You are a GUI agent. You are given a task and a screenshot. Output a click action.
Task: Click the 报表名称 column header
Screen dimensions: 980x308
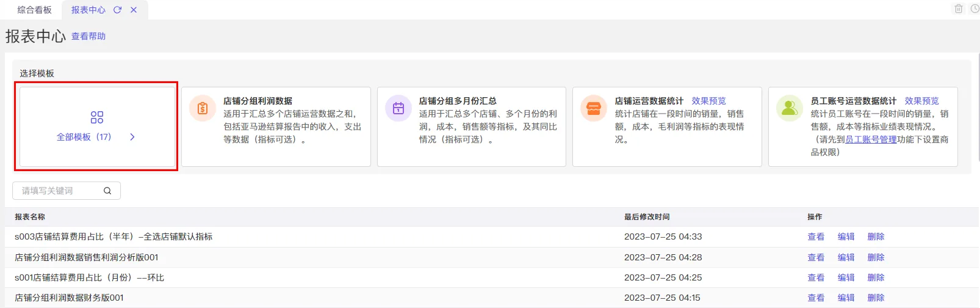coord(30,217)
